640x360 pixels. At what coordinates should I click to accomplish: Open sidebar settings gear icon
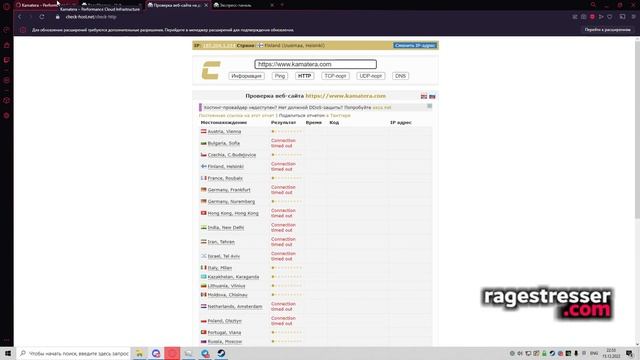click(x=7, y=116)
